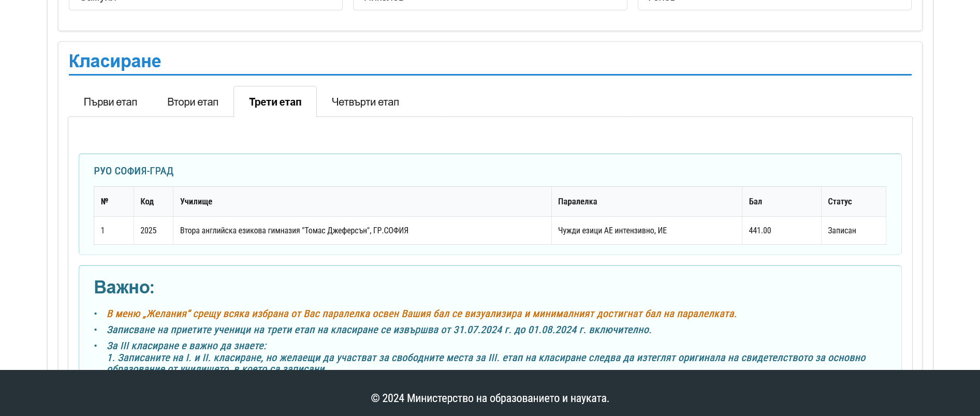Click the Статус column header
Viewport: 980px width, 416px height.
coord(840,201)
